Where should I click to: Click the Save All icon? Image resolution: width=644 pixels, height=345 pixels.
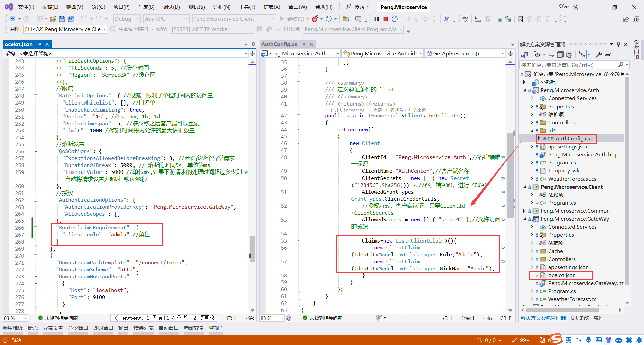pyautogui.click(x=71, y=19)
